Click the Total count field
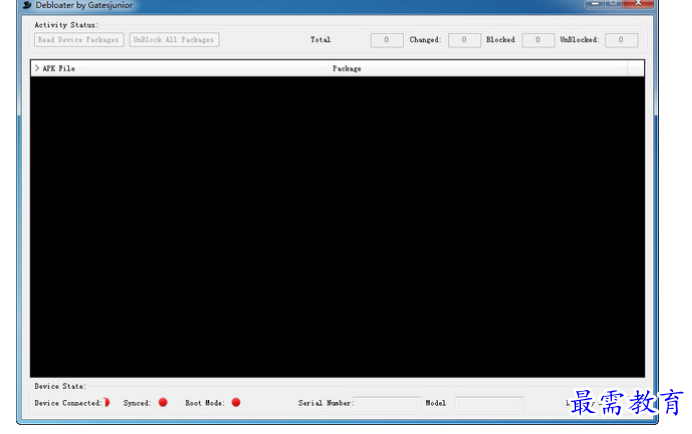 [x=386, y=40]
